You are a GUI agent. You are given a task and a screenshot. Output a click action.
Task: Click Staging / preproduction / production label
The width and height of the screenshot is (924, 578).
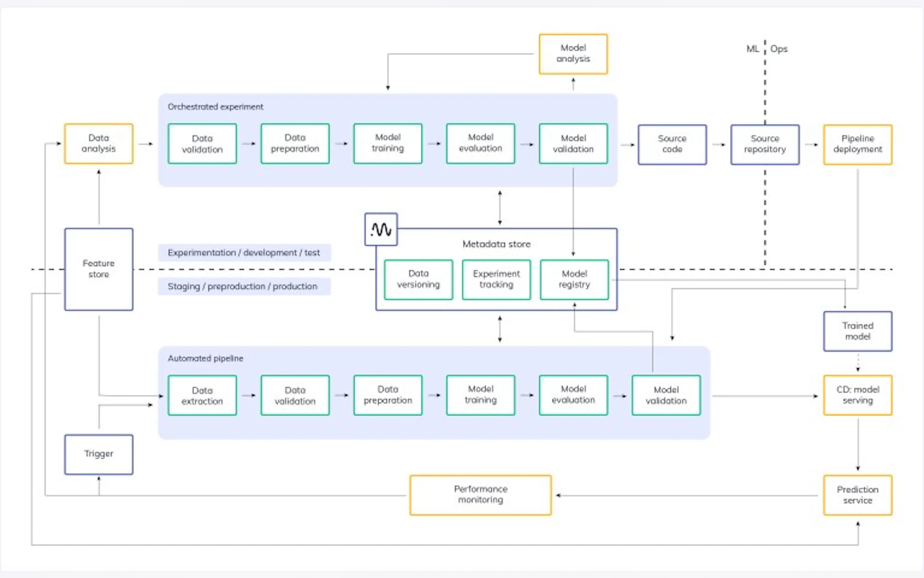(243, 286)
